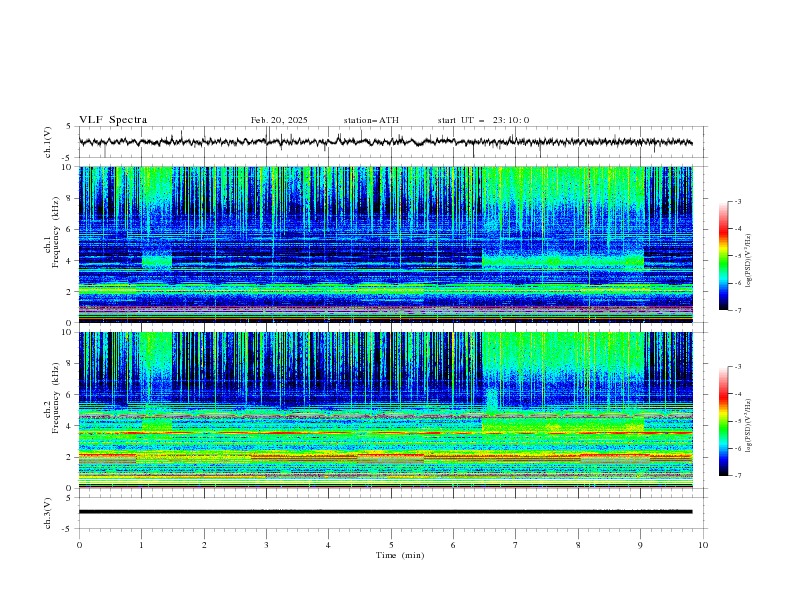Click the long green 4 kHz band in ch.1 spectrogram
Image resolution: width=792 pixels, height=612 pixels.
click(x=563, y=261)
